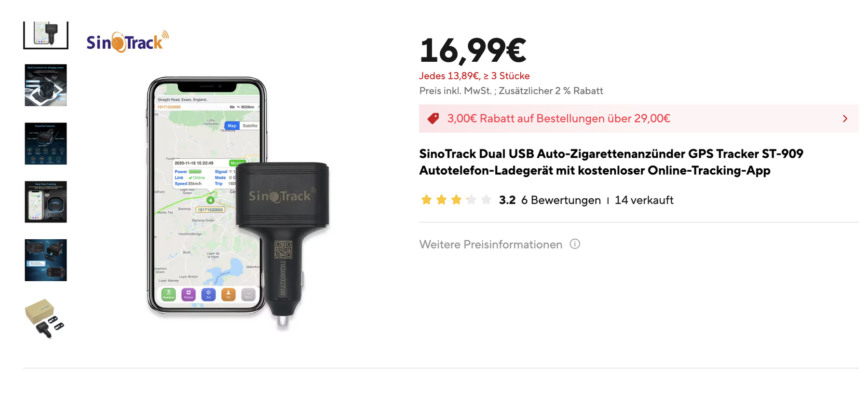Click the info icon beside Weitere Preisinformationen
This screenshot has width=868, height=398.
pos(575,244)
